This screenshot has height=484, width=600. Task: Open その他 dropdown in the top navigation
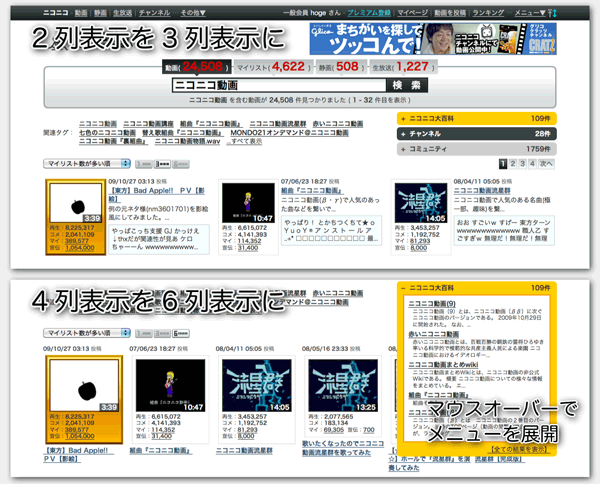(193, 13)
